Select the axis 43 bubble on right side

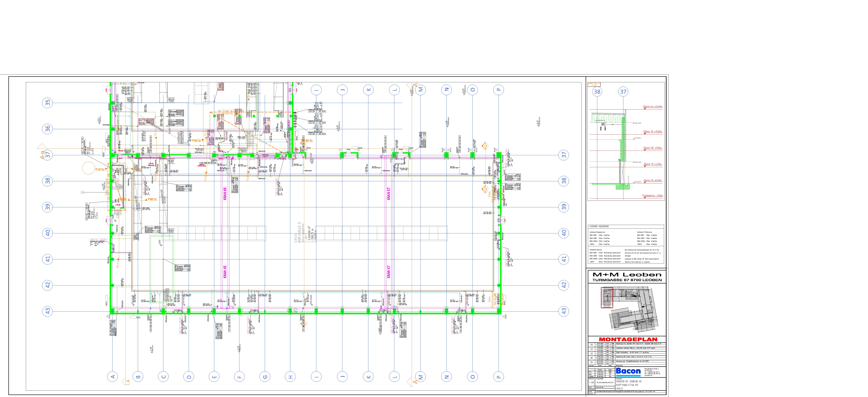coord(564,311)
